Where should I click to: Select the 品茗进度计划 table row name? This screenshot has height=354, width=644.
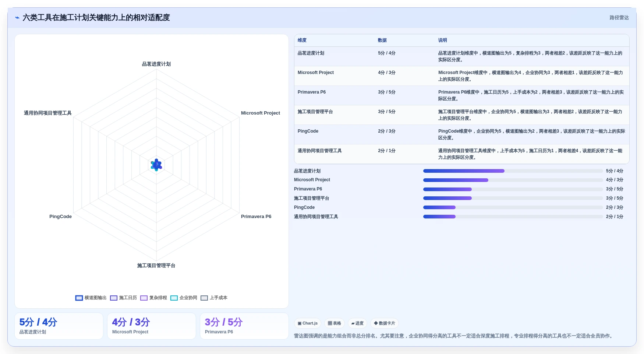tap(311, 53)
